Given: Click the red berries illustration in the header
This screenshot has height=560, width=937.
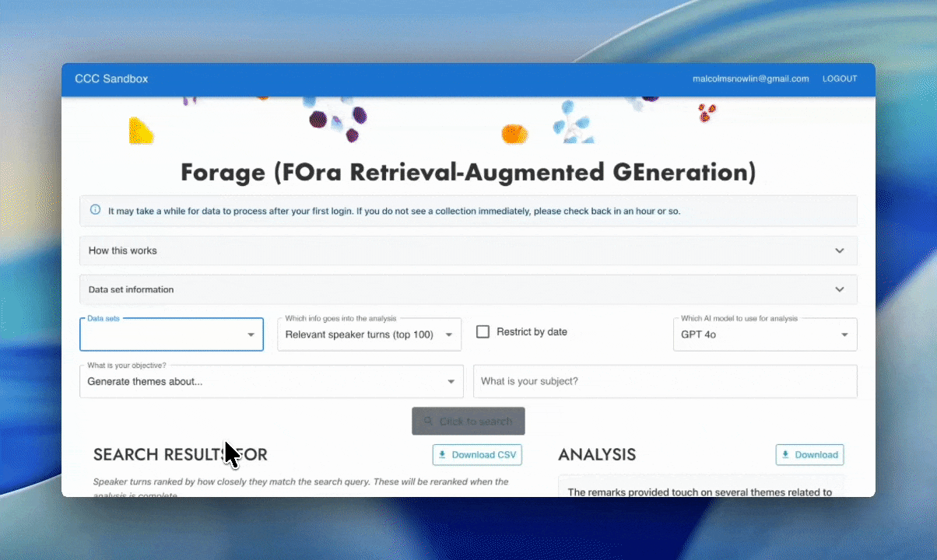Looking at the screenshot, I should click(x=707, y=114).
